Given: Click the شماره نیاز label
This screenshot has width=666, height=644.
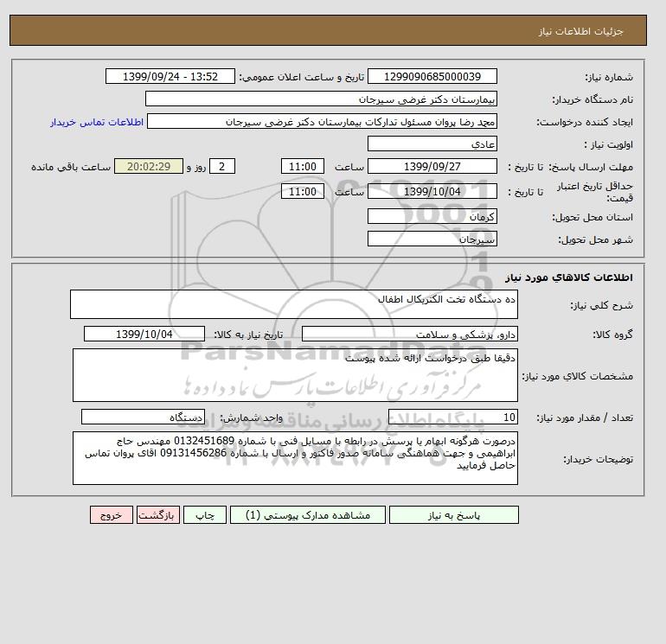Looking at the screenshot, I should point(610,77).
